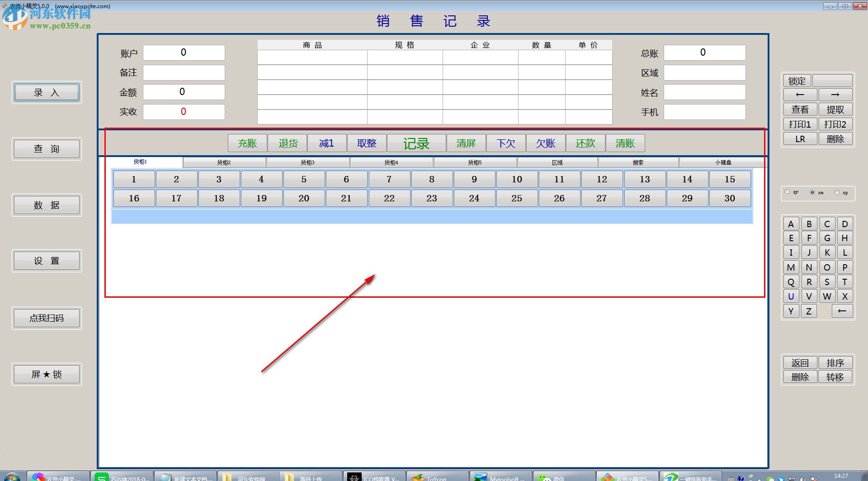Click the 查看 view button
Viewport: 868px width, 481px height.
click(800, 110)
